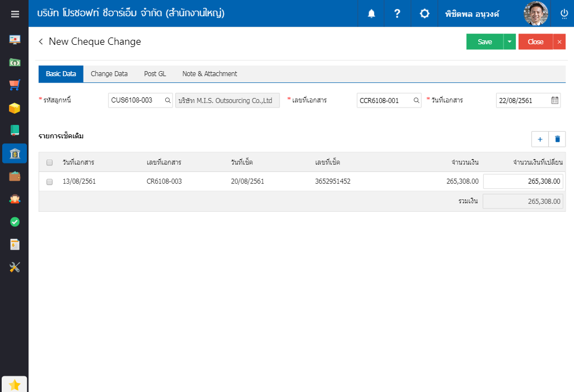Viewport: 574px width, 392px height.
Task: Open the shopping cart module in sidebar
Action: pyautogui.click(x=15, y=85)
